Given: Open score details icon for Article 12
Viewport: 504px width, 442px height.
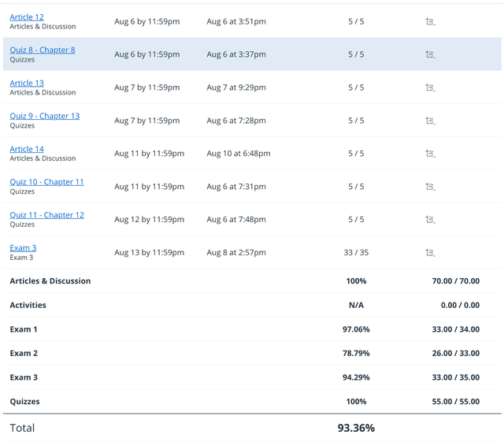Looking at the screenshot, I should coord(430,22).
